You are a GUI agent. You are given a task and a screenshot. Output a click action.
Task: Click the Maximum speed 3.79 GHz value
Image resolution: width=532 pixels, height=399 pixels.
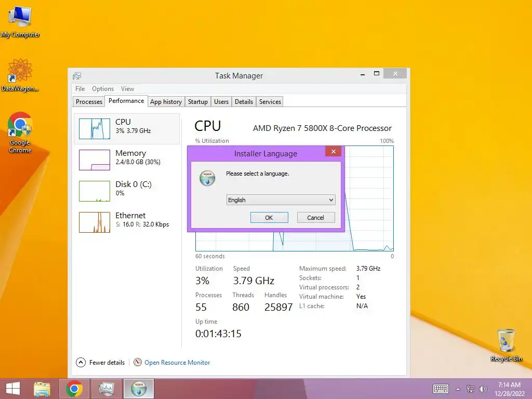[x=368, y=269]
